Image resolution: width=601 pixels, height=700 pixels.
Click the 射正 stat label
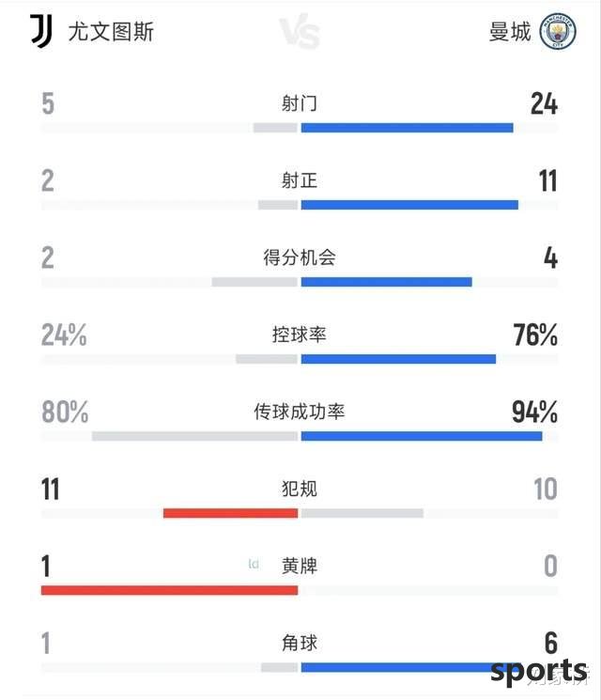point(299,180)
